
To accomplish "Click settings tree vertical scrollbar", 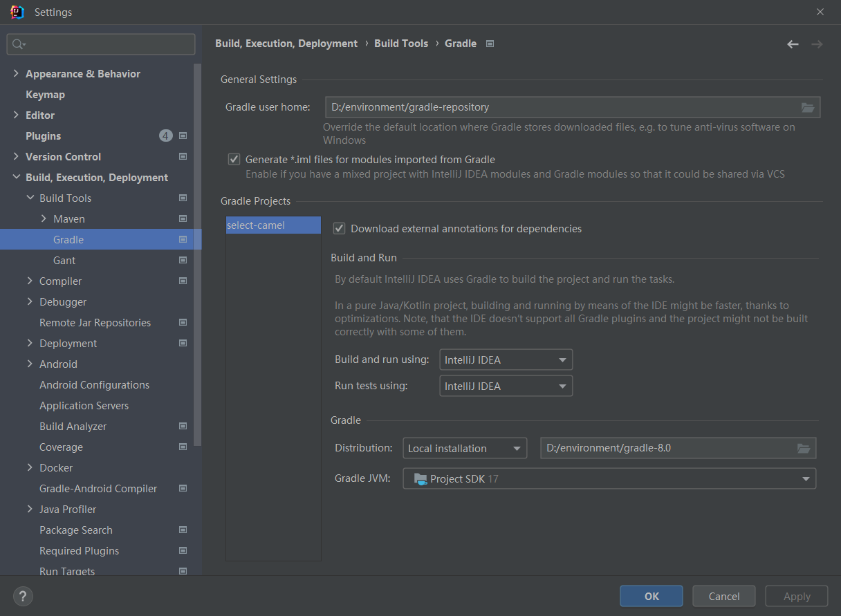I will [198, 256].
